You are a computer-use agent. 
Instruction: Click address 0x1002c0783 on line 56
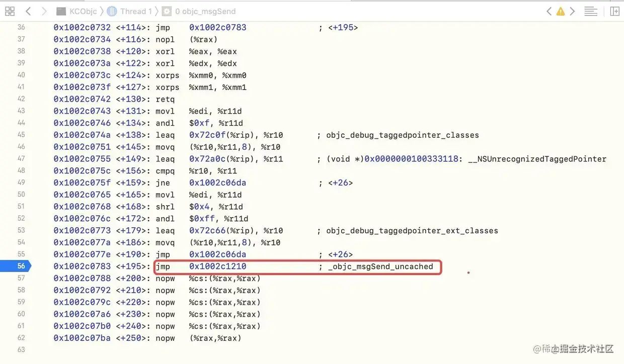tap(83, 266)
